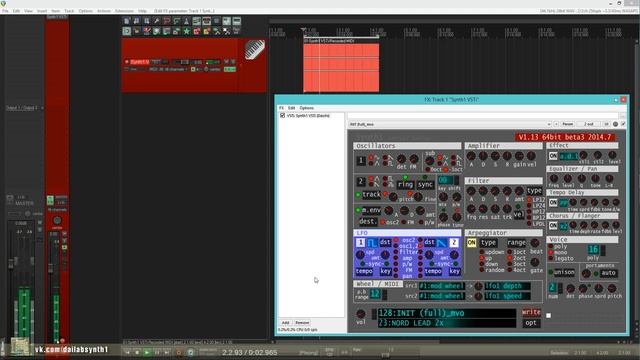Click LFO 1 square waveform icon

(x=372, y=243)
